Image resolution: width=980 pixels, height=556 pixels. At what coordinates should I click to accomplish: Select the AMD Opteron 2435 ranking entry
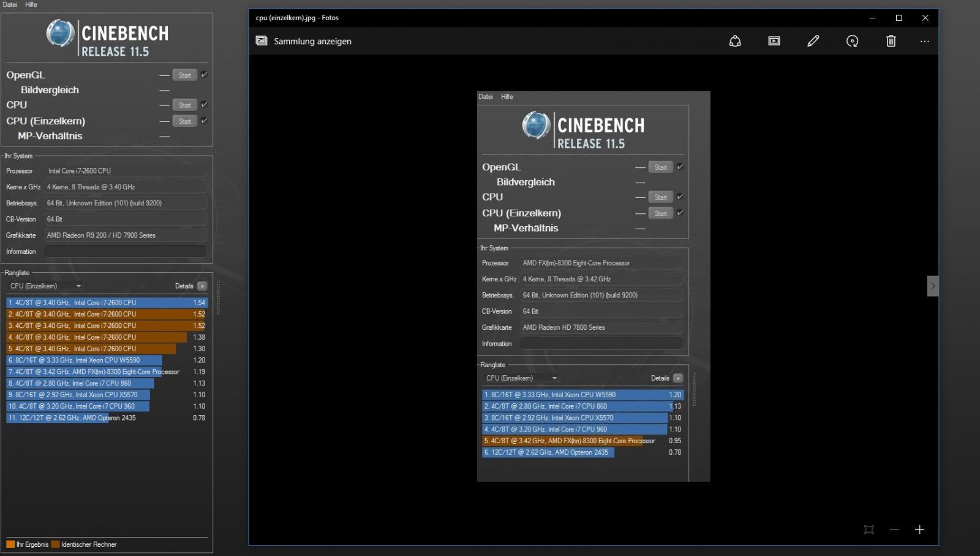[107, 418]
